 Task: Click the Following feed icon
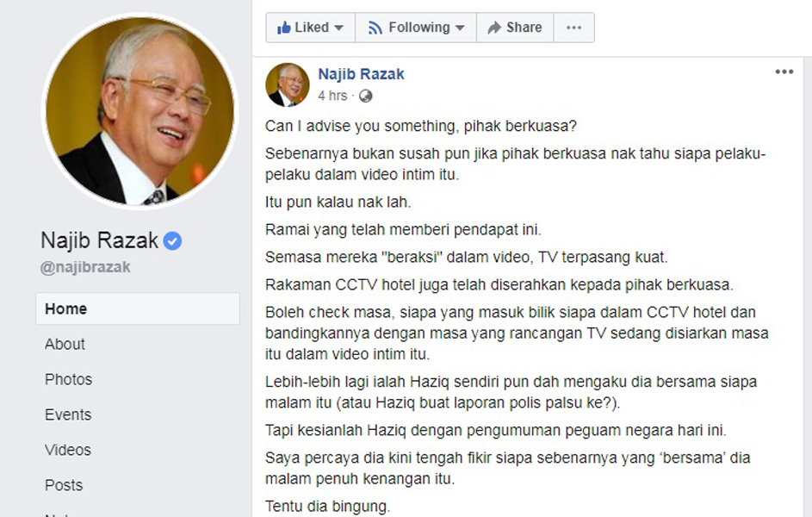tap(375, 28)
